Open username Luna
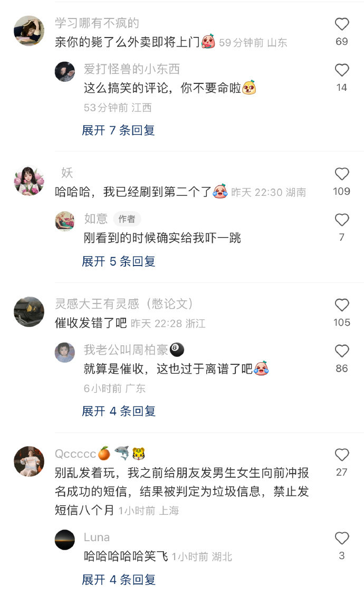 tap(97, 537)
